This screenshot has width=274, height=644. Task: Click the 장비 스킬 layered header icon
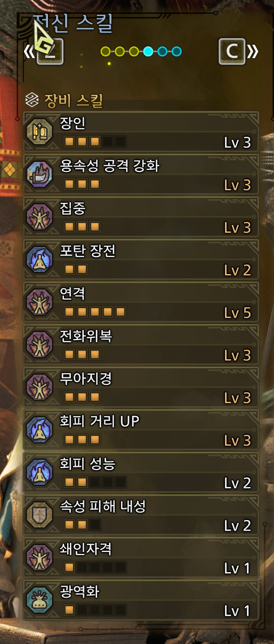tap(33, 100)
